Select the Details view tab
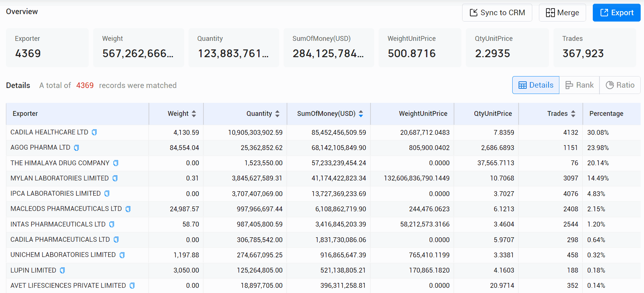Viewport: 644px width, 293px height. [x=536, y=85]
